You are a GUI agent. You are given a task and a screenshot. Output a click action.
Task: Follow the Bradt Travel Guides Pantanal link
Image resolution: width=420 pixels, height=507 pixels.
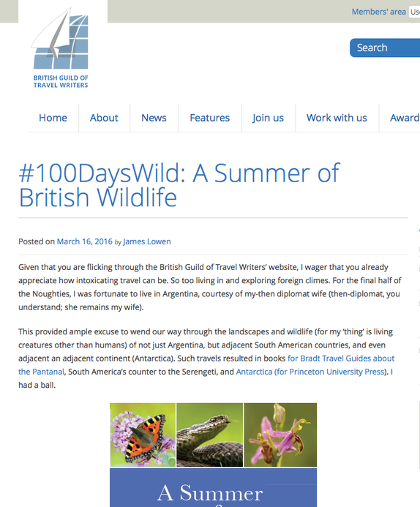[x=206, y=365]
